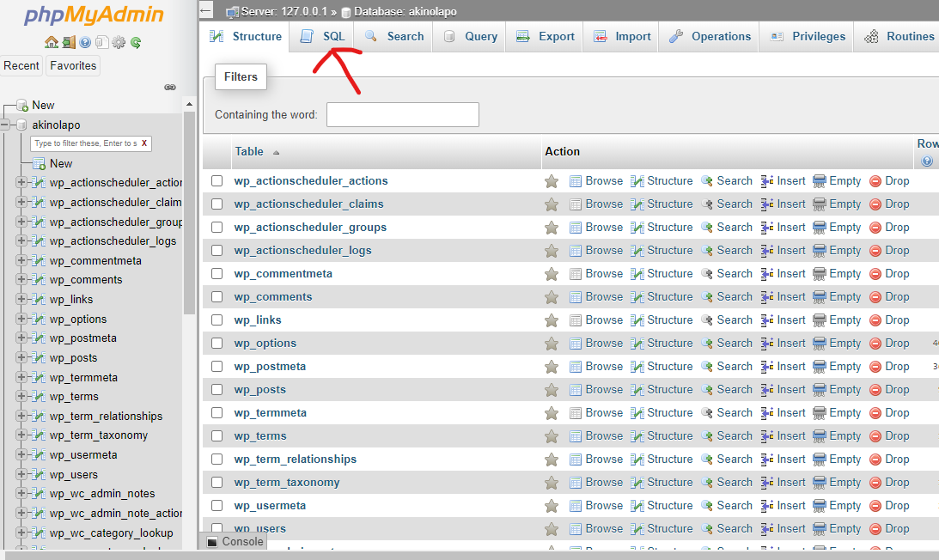
Task: Sort by the Table column header
Action: click(x=249, y=151)
